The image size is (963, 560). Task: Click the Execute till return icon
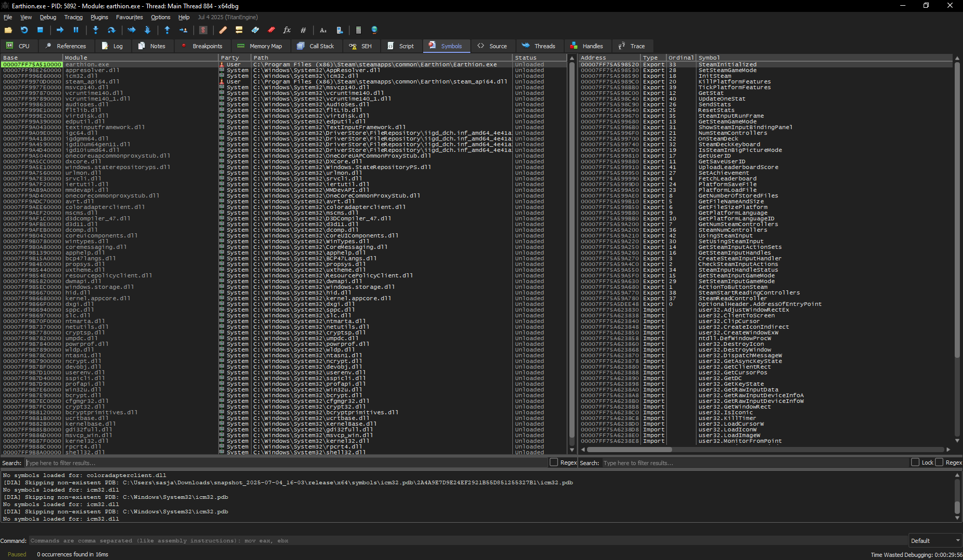point(167,30)
